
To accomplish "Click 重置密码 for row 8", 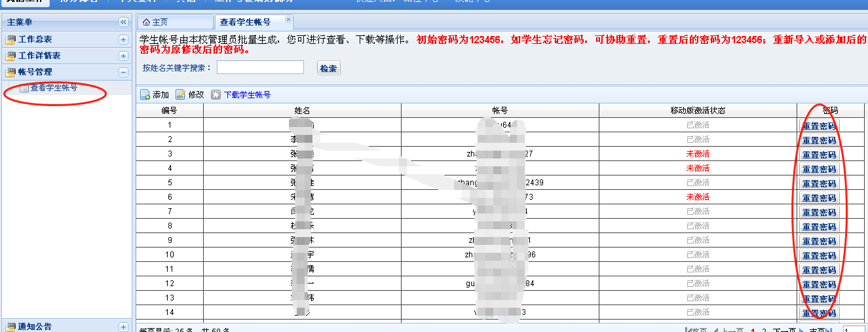I will (x=819, y=227).
